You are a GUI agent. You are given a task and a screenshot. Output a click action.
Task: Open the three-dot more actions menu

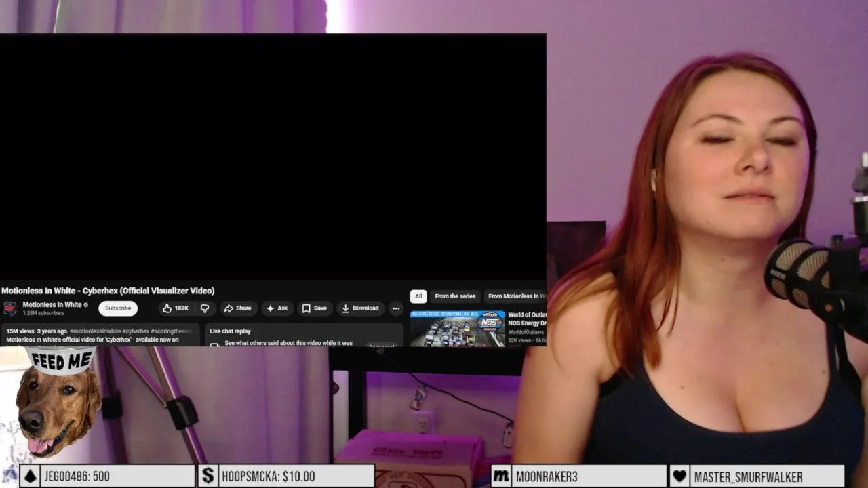click(396, 308)
